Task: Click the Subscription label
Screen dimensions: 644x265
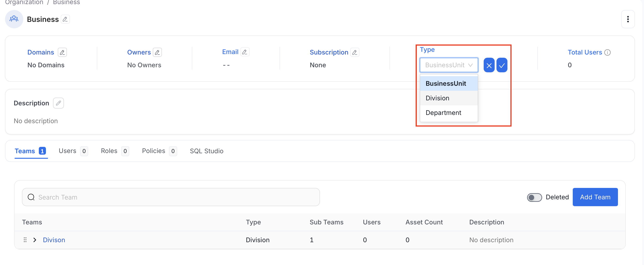Action: [x=329, y=52]
